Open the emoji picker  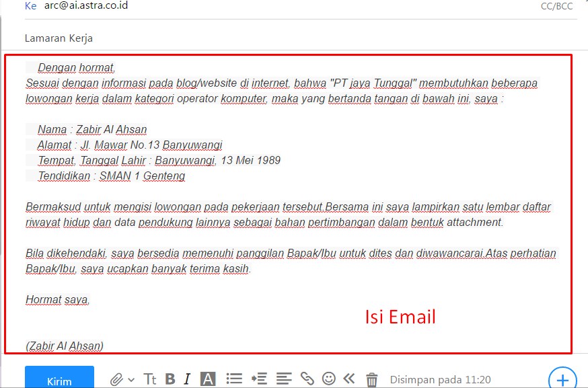coord(328,378)
